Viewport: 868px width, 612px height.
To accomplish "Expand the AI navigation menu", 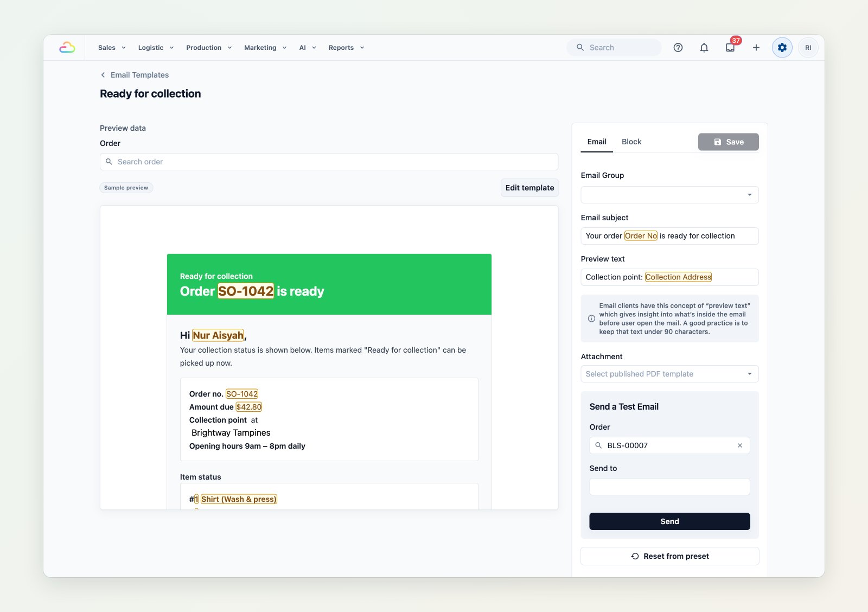I will coord(308,48).
